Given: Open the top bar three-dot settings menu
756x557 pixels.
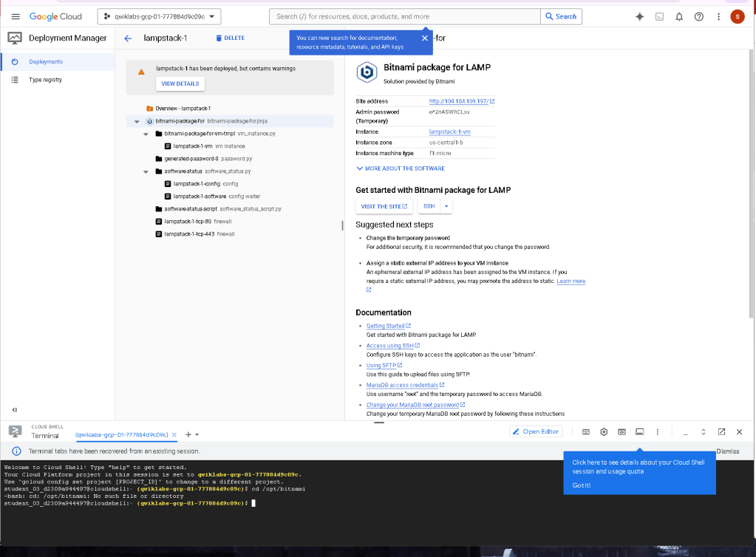Looking at the screenshot, I should (x=718, y=16).
